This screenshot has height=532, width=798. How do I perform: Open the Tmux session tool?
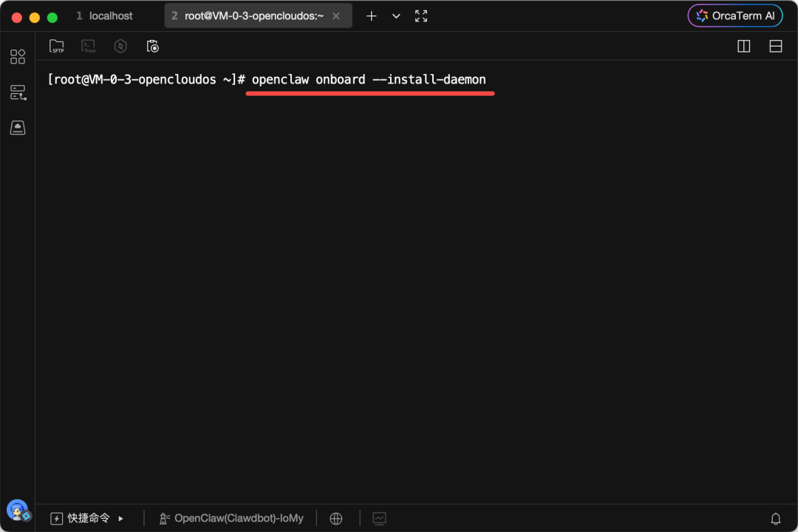[88, 45]
